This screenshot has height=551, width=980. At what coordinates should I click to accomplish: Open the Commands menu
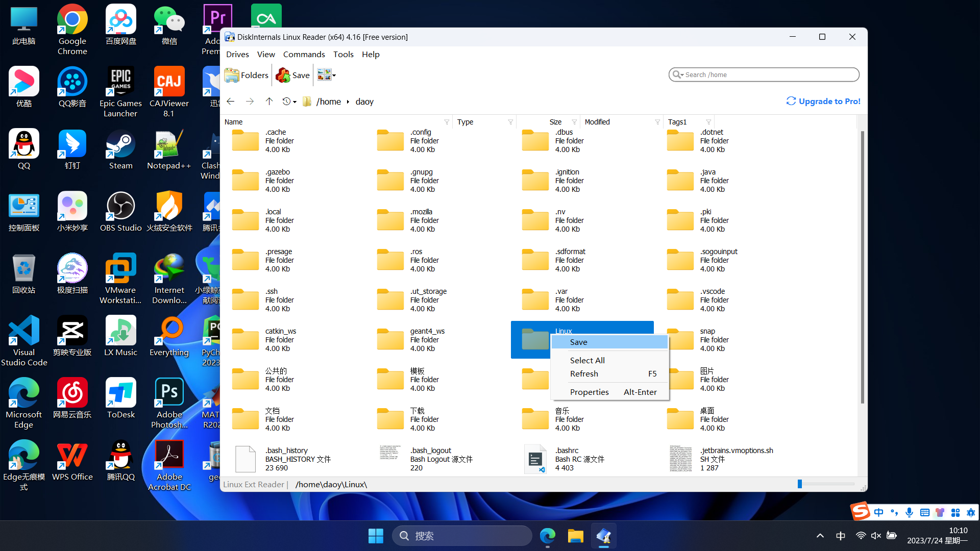tap(304, 54)
